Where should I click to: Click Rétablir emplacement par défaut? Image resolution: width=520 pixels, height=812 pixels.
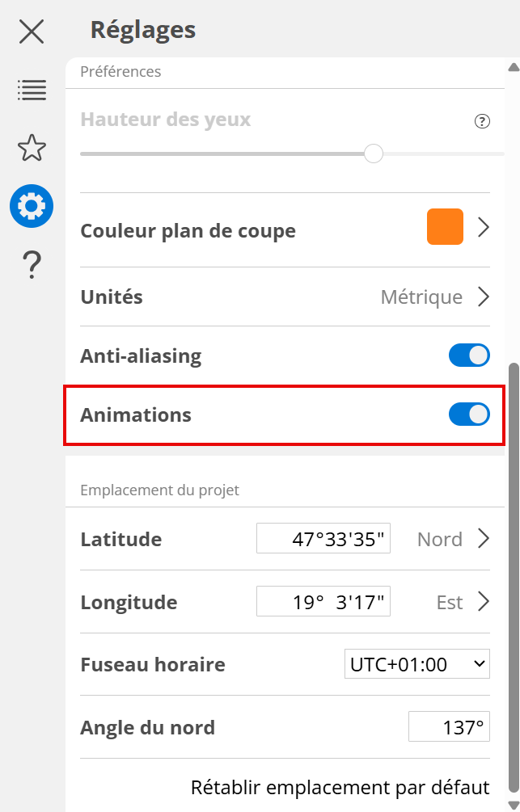tap(340, 787)
